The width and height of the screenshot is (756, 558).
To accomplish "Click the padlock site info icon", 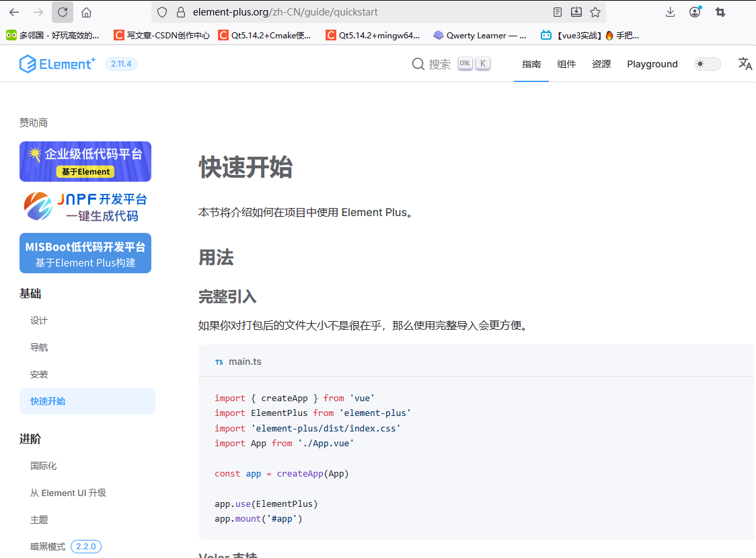I will point(181,12).
